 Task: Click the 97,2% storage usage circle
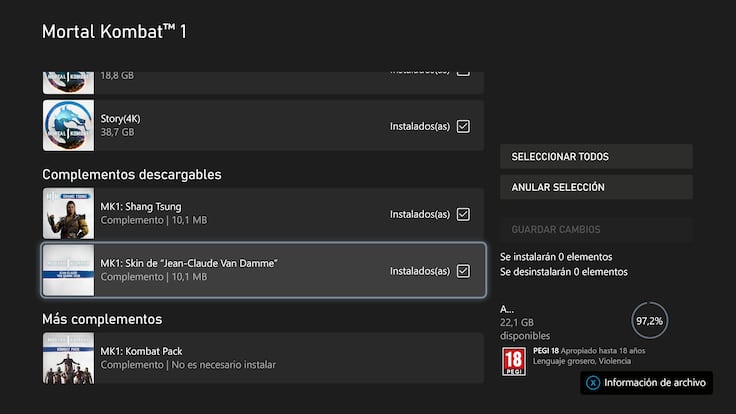click(649, 322)
